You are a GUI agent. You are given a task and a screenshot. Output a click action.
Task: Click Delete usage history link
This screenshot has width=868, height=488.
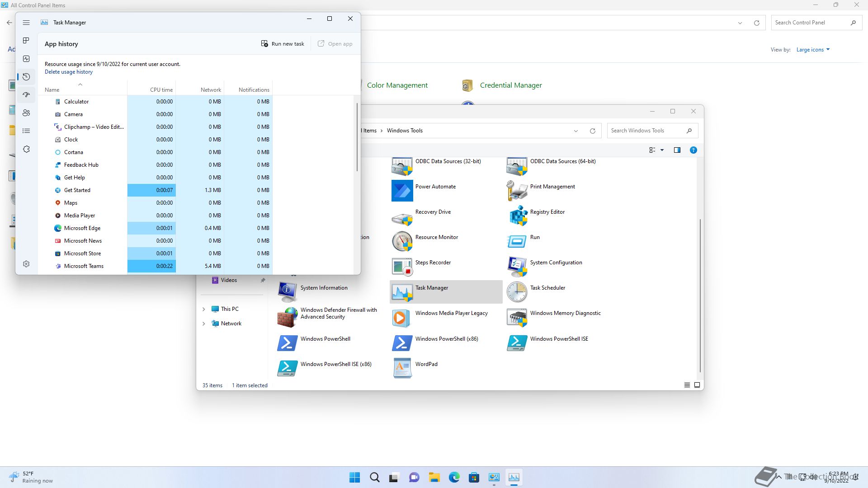point(69,72)
